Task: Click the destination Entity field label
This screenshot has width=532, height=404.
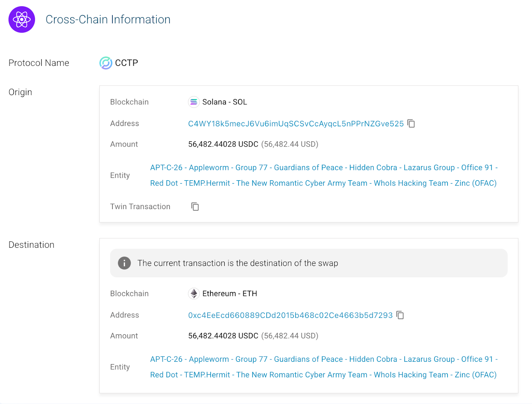Action: tap(120, 367)
